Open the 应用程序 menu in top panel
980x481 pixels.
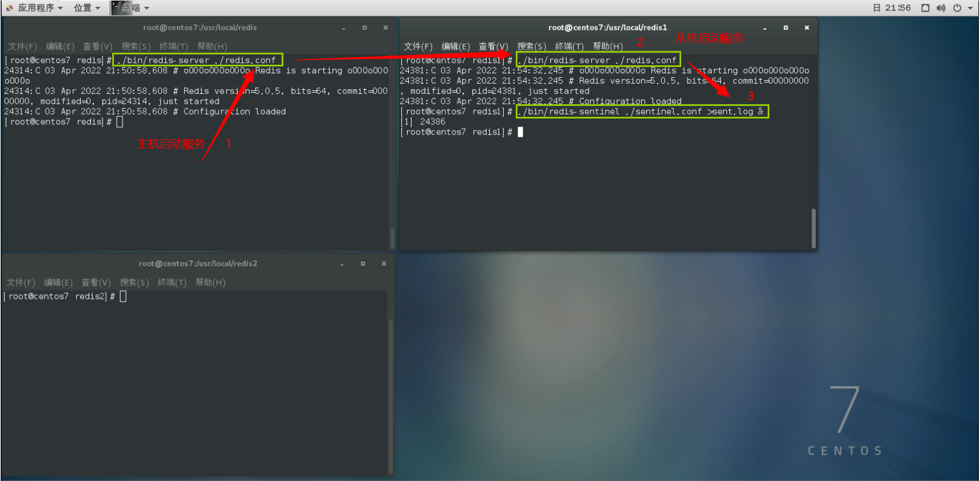pyautogui.click(x=40, y=8)
